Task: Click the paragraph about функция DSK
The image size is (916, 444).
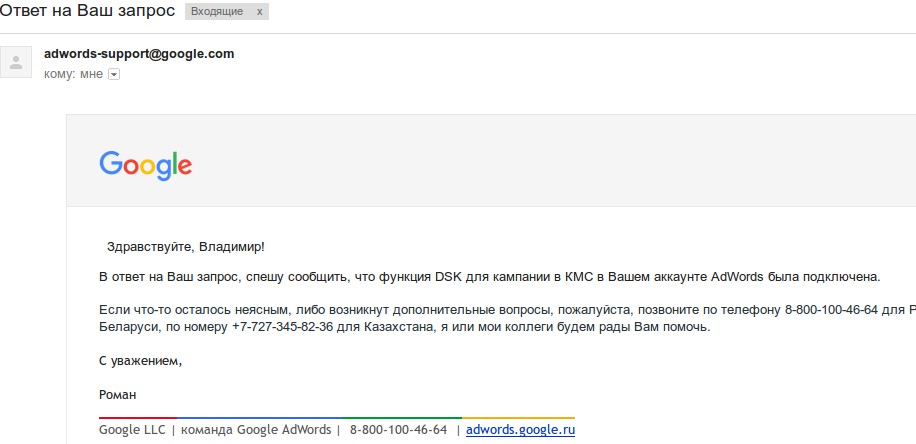Action: [490, 276]
